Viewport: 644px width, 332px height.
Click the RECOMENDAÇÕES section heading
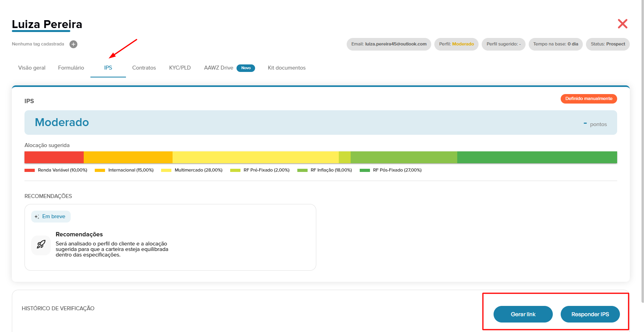(x=48, y=196)
